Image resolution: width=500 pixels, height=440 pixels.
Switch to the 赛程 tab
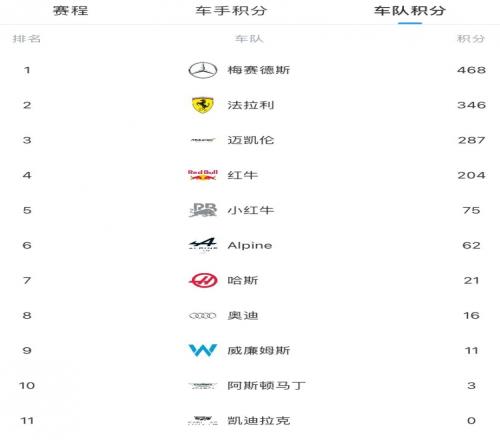pyautogui.click(x=71, y=11)
